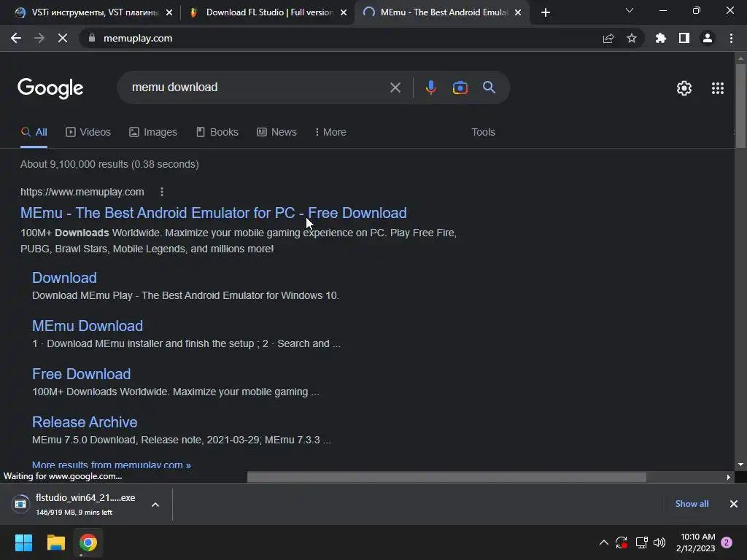Open the Free Download sitelink

[81, 374]
